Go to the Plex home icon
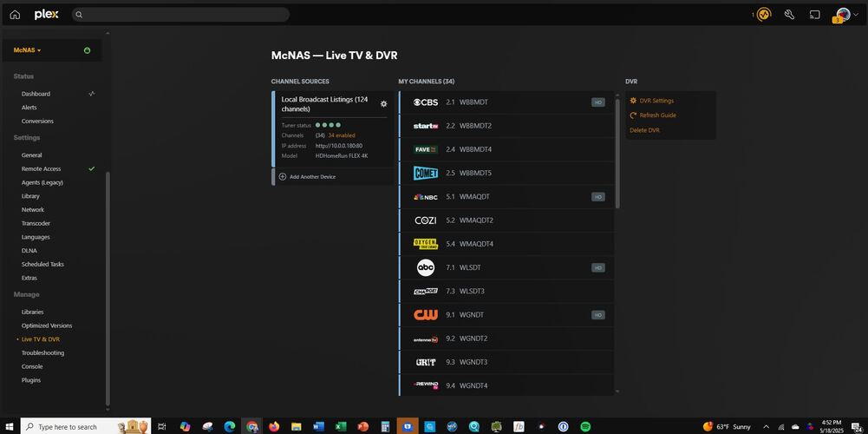The width and height of the screenshot is (868, 434). (x=15, y=15)
